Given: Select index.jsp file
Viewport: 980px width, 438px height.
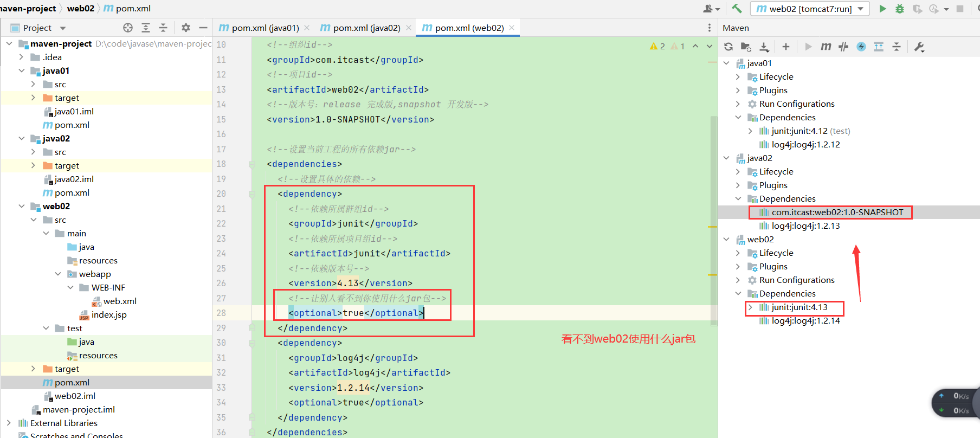Looking at the screenshot, I should (103, 314).
